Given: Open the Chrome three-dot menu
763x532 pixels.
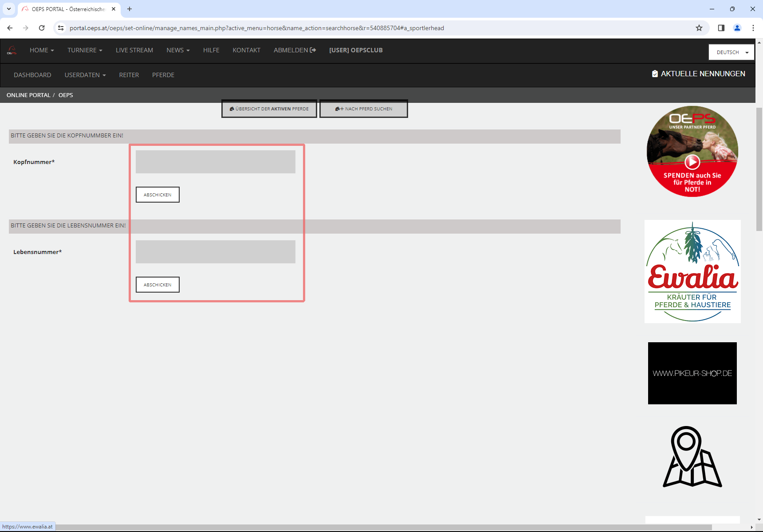Looking at the screenshot, I should click(753, 28).
